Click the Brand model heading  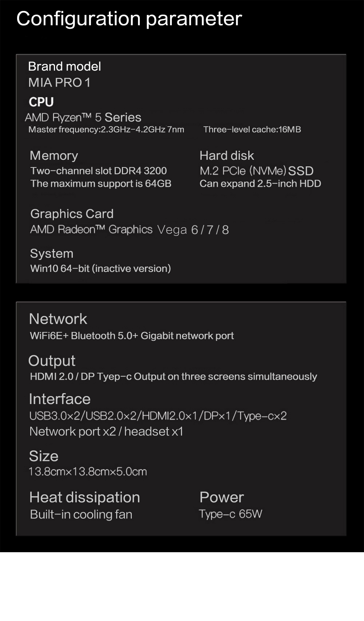64,67
